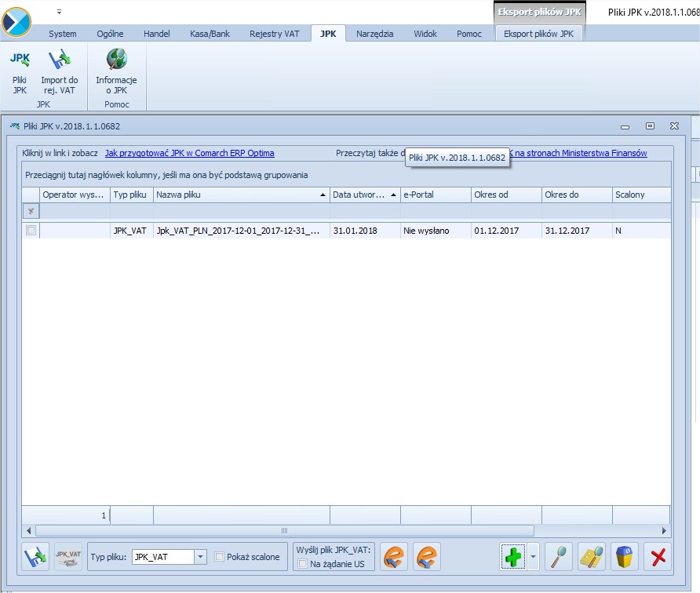Click the Comarch Optima application logo
The image size is (700, 593).
(16, 21)
